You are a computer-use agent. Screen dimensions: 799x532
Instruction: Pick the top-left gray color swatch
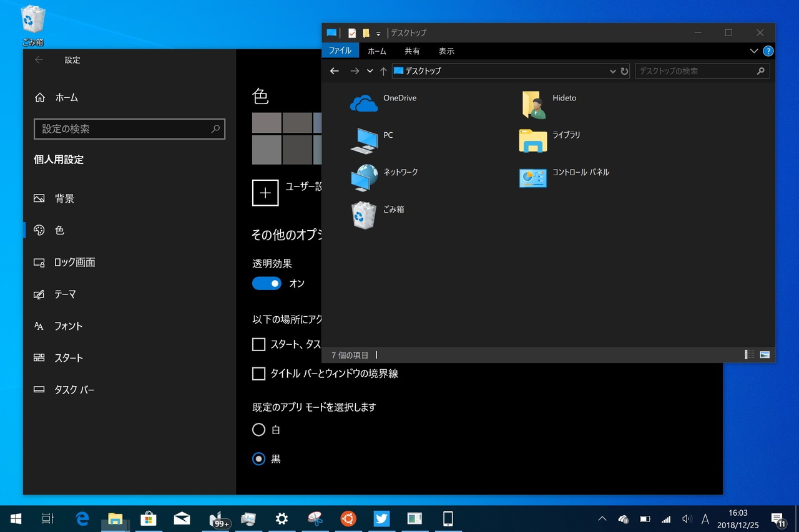point(267,123)
